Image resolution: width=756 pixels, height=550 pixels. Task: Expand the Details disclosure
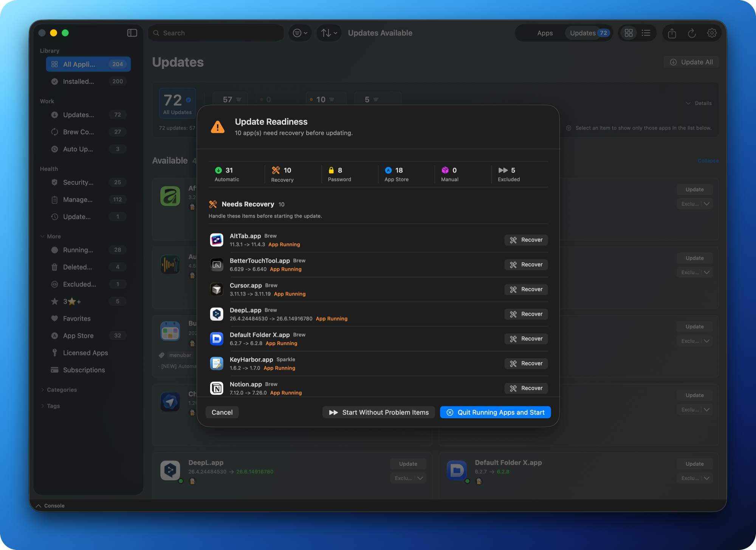699,103
